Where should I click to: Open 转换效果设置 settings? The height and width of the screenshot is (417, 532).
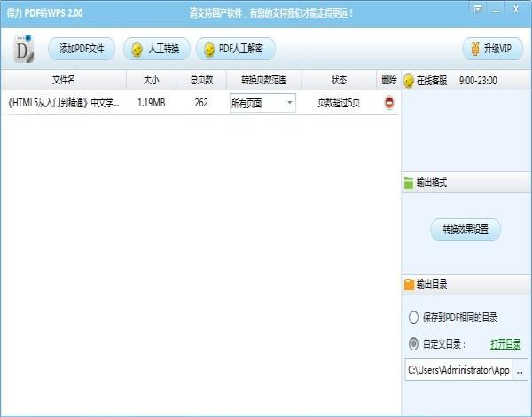[465, 230]
